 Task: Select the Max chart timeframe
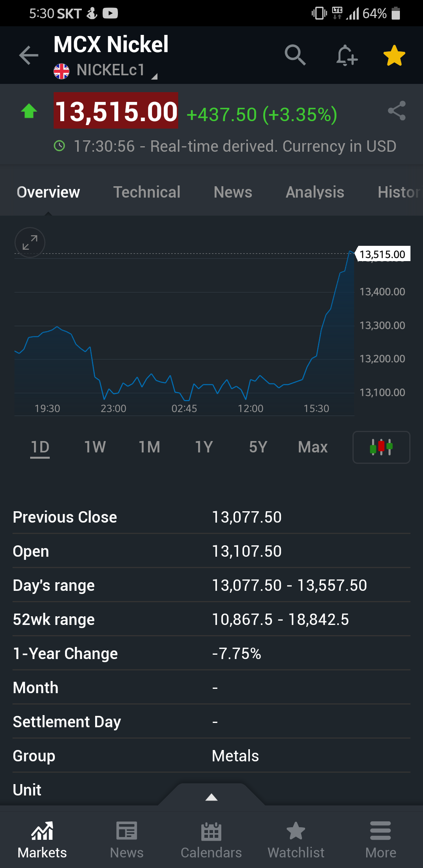coord(313,447)
